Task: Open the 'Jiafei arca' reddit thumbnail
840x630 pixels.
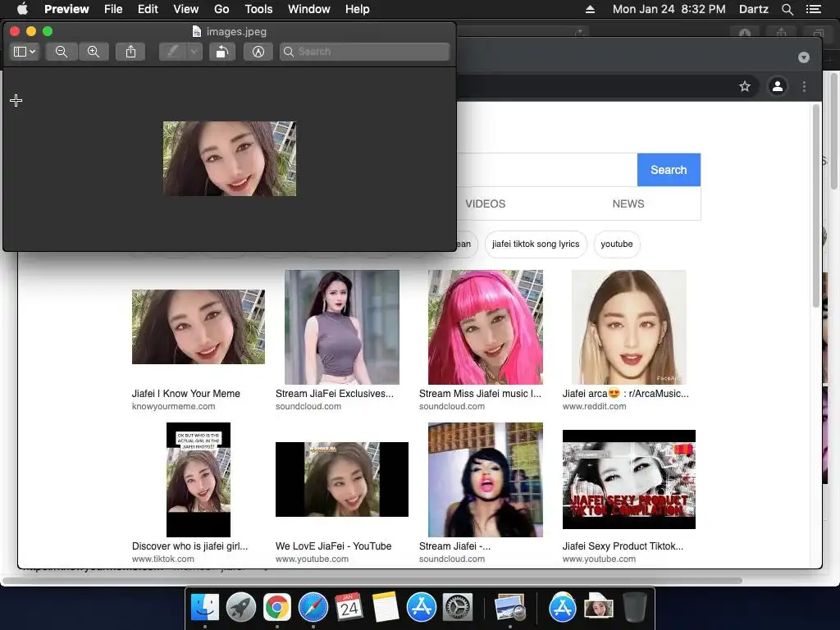Action: pyautogui.click(x=629, y=326)
